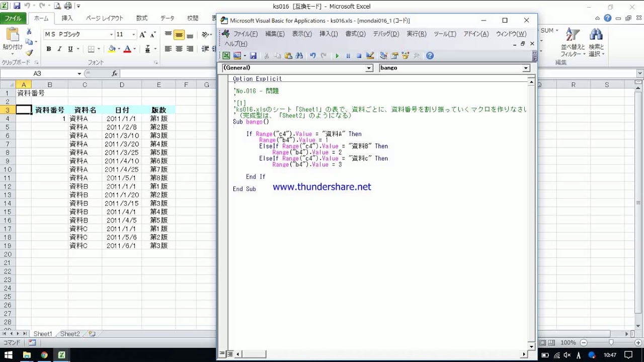This screenshot has width=644, height=362.
Task: Click the Break (pause) icon in VBA toolbar
Action: (x=348, y=56)
